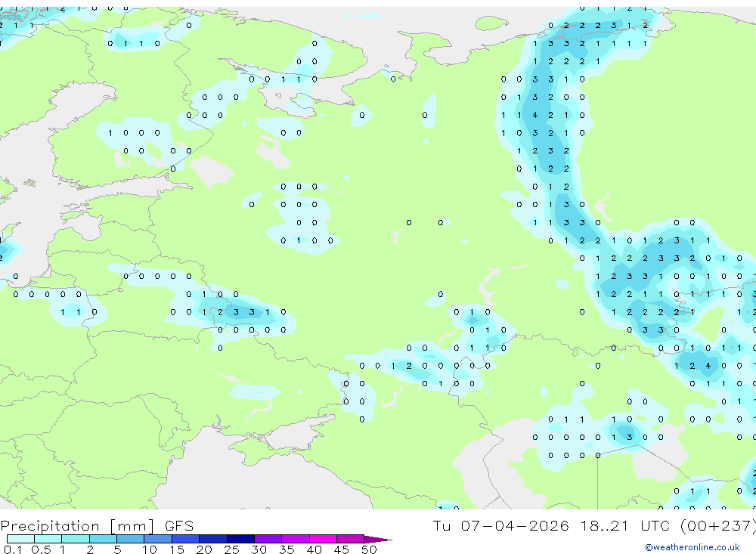
Task: Choose the 25–30 mm navy legend swatch
Action: [240, 539]
